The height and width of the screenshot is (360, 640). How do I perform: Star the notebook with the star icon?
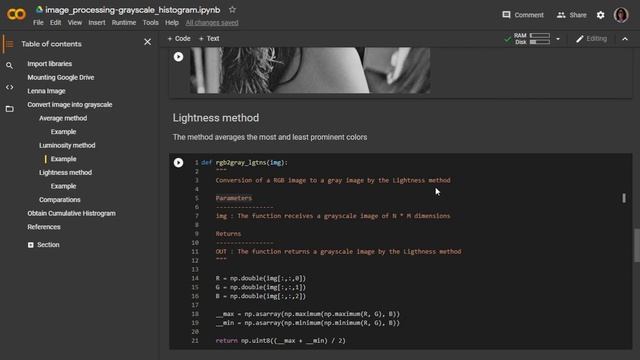232,9
